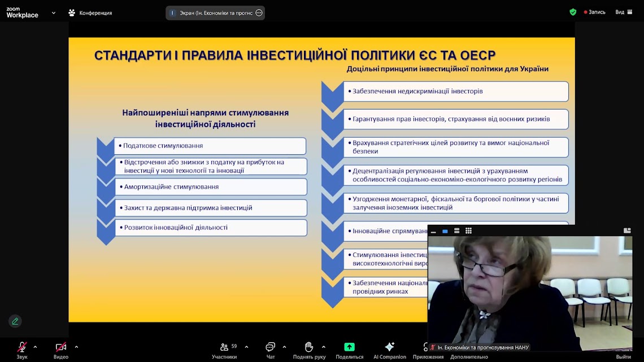Open the ellipsis options on Экран tab
The image size is (644, 362).
point(259,13)
